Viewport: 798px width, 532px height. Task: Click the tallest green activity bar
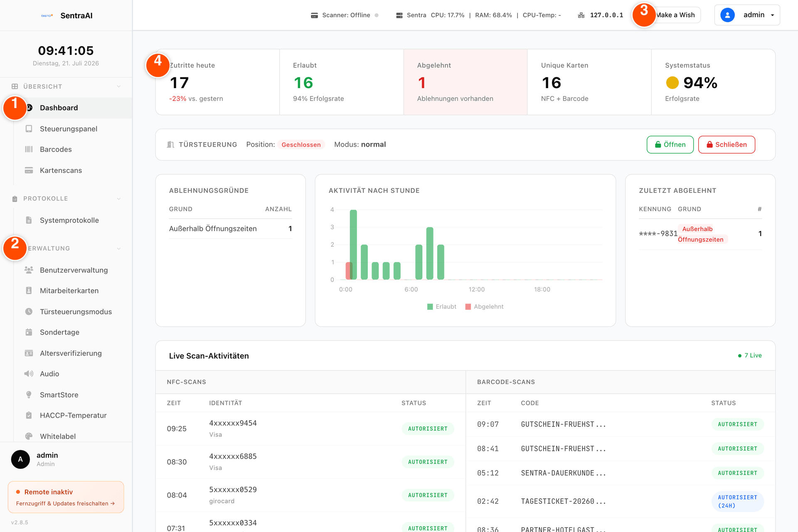(353, 245)
